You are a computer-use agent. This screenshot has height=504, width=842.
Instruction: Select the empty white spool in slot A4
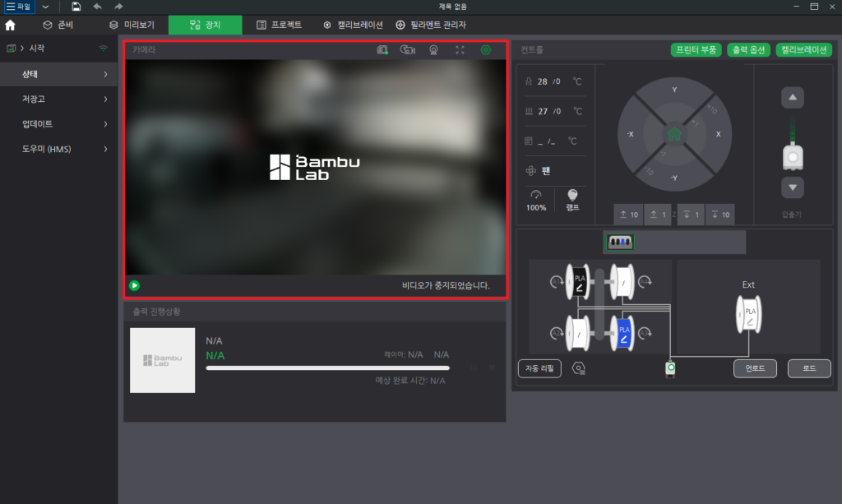pos(622,282)
